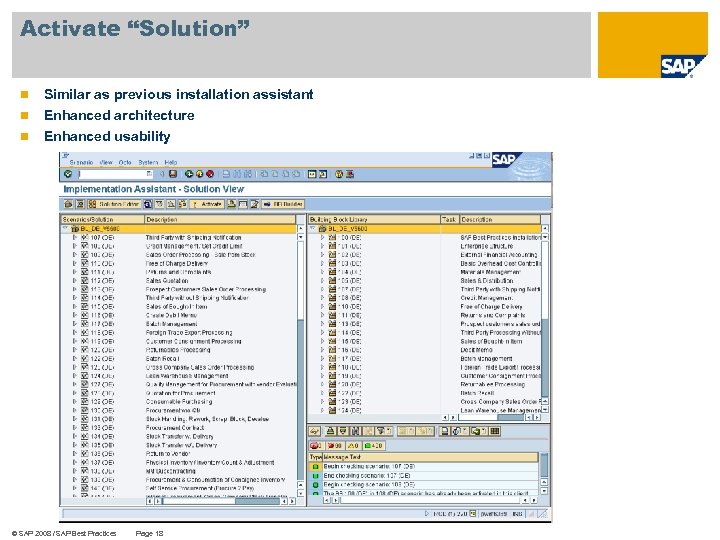
Task: Toggle checkbox for Return to Vendor scenario
Action: (x=84, y=454)
